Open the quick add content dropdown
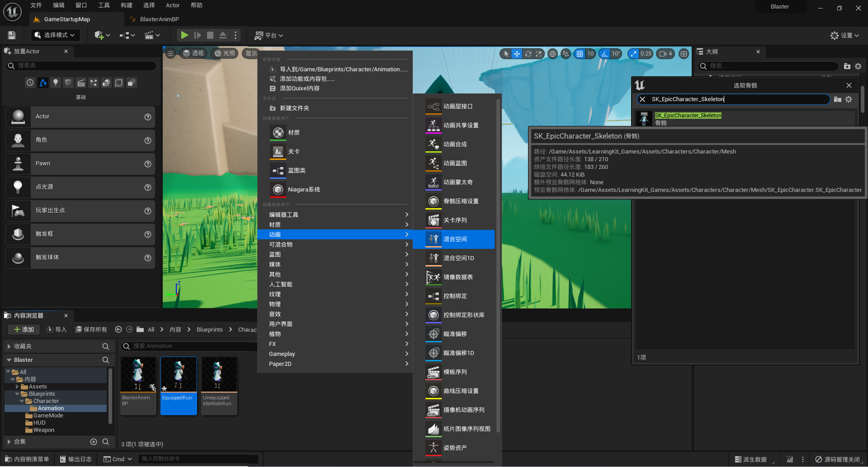The height and width of the screenshot is (467, 868). [102, 35]
